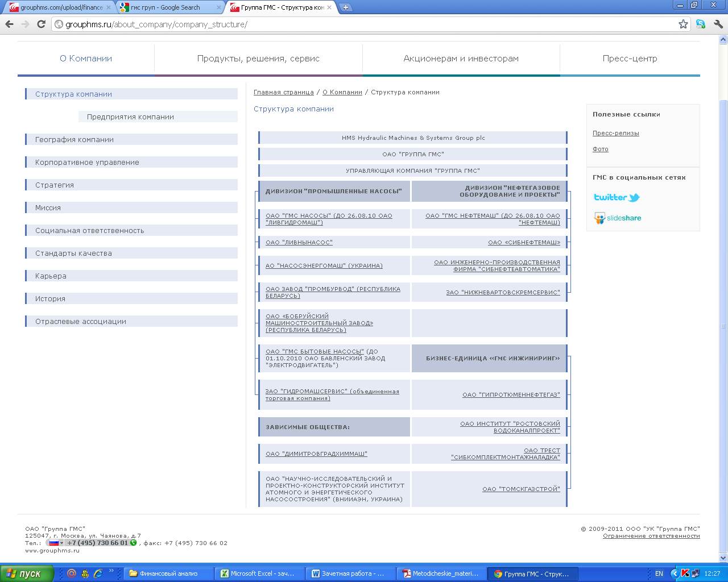Open АО "НАСОСЭНЕРГОМАШ" (Украина) link

coord(324,265)
